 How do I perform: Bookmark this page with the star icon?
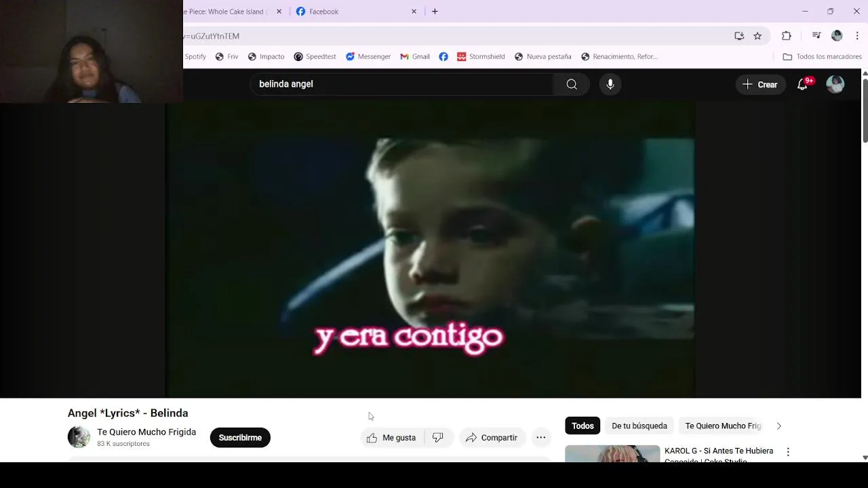(x=757, y=36)
